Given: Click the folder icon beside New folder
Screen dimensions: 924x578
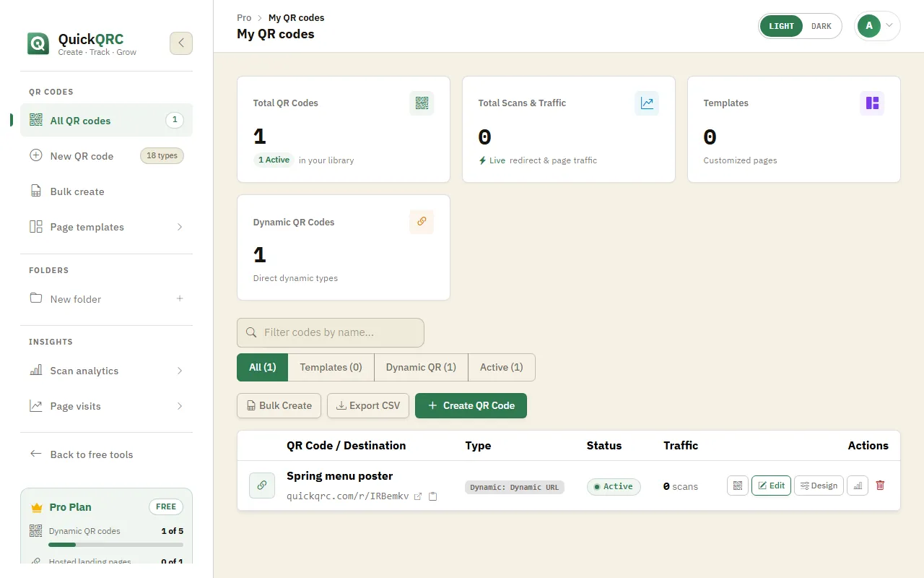Looking at the screenshot, I should coord(36,298).
